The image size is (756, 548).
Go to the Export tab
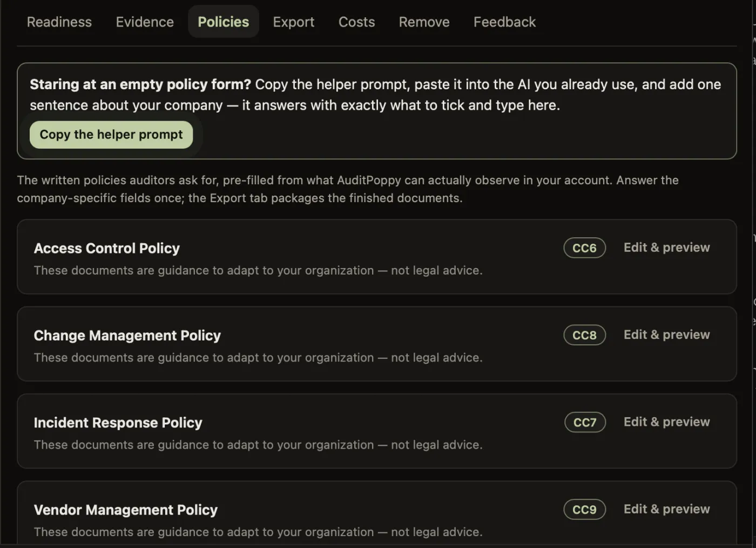pos(293,22)
